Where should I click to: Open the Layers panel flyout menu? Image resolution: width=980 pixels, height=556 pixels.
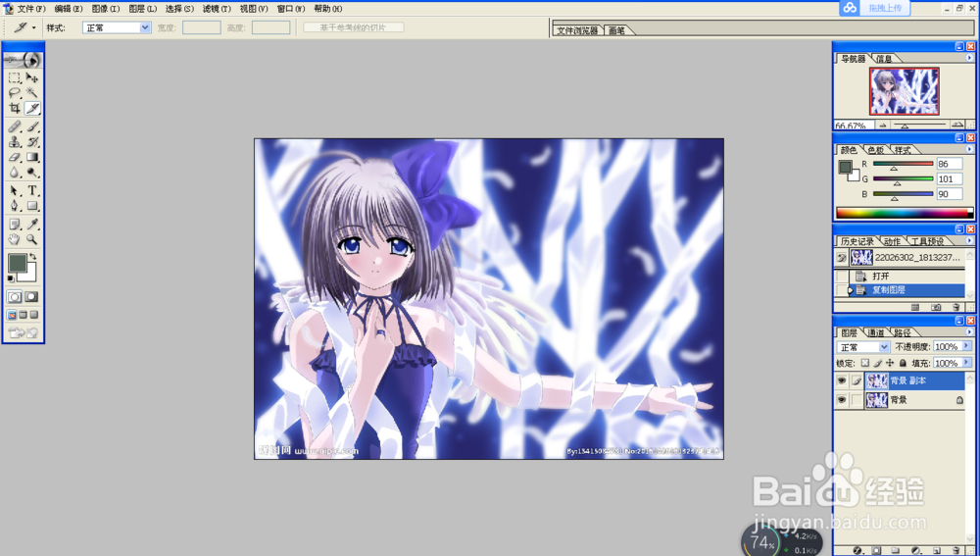969,331
